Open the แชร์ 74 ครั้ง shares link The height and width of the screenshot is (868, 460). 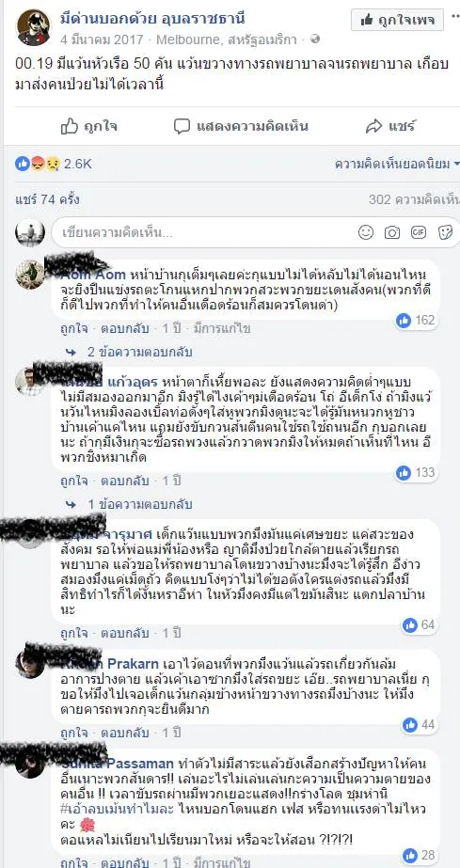[x=48, y=199]
